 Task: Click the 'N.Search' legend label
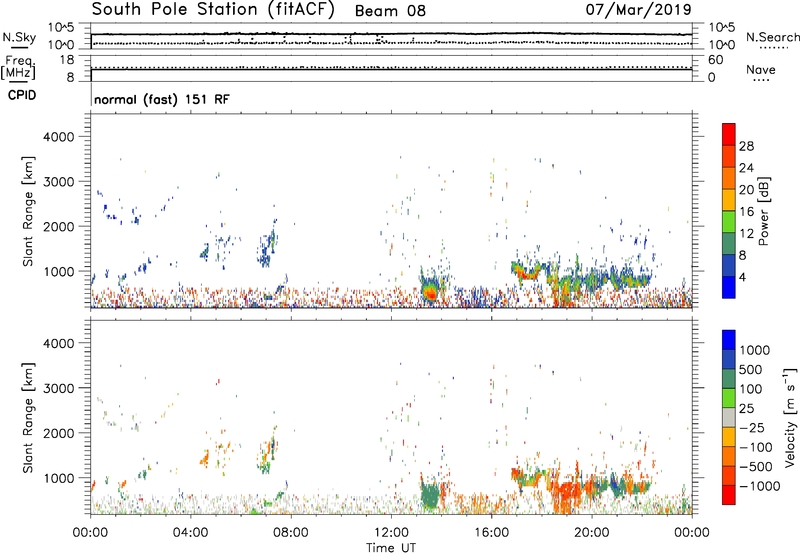[x=772, y=37]
